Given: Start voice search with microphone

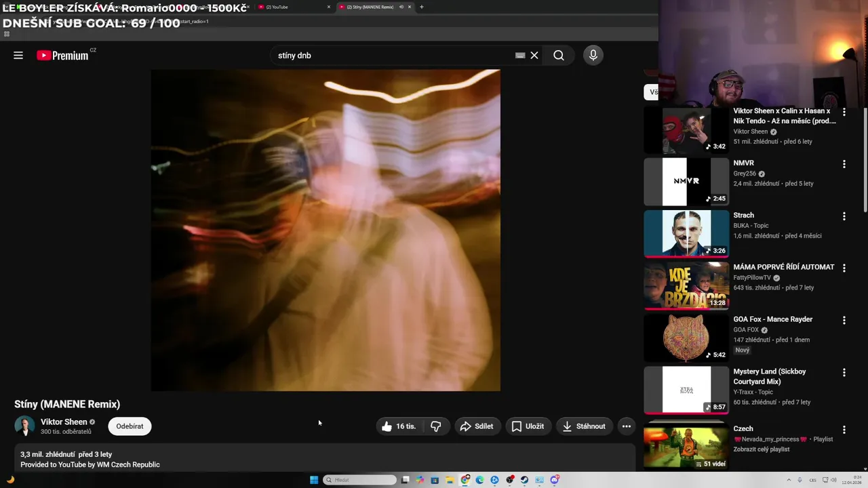Looking at the screenshot, I should (x=593, y=56).
